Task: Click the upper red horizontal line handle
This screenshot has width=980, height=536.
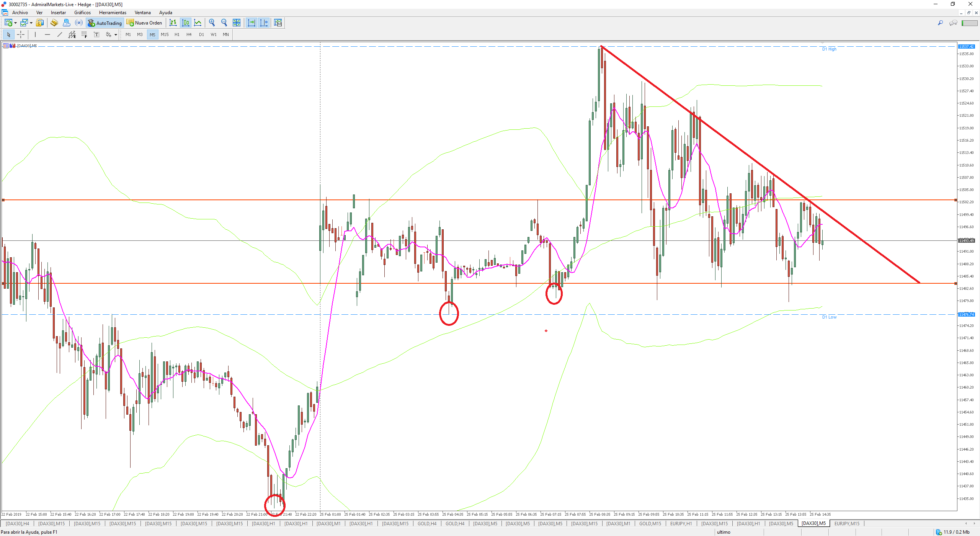Action: [3, 200]
